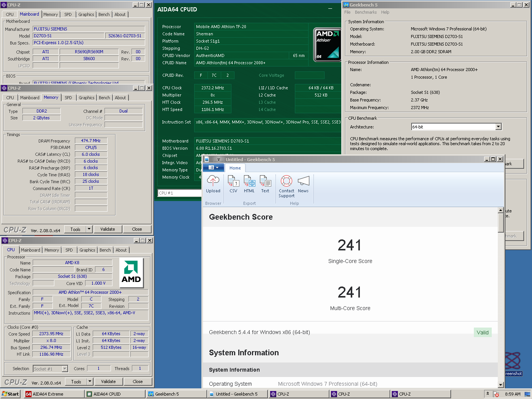Switch to Bench tab in the CPU-Z CPU window

105,250
